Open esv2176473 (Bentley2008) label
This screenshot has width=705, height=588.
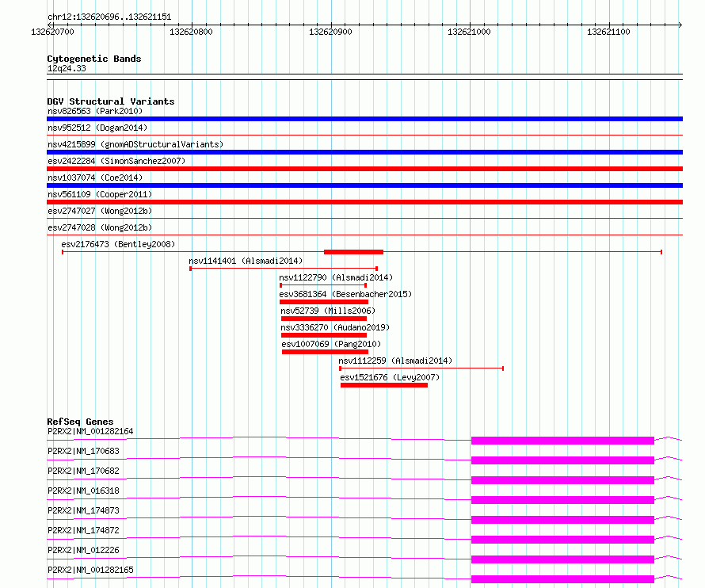point(118,244)
